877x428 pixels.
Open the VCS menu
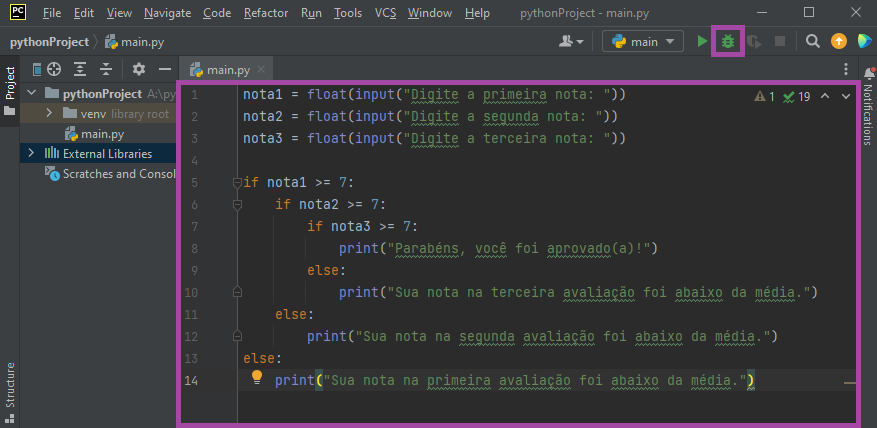385,13
